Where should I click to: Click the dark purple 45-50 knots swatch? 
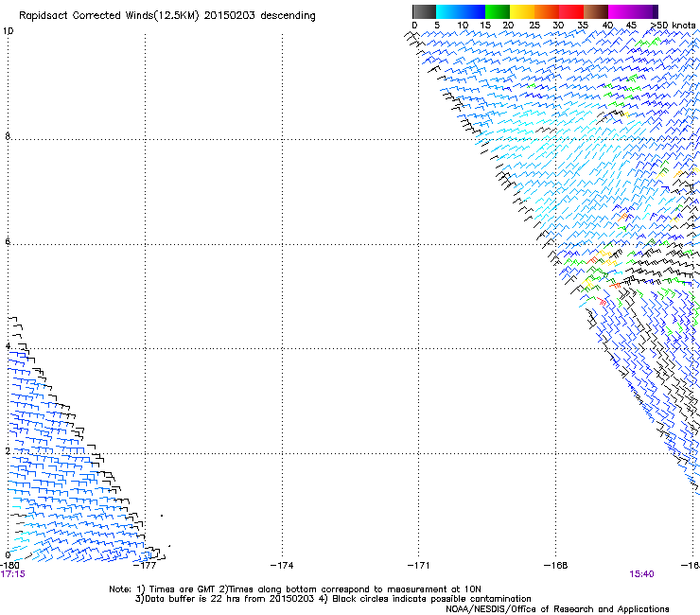[645, 11]
